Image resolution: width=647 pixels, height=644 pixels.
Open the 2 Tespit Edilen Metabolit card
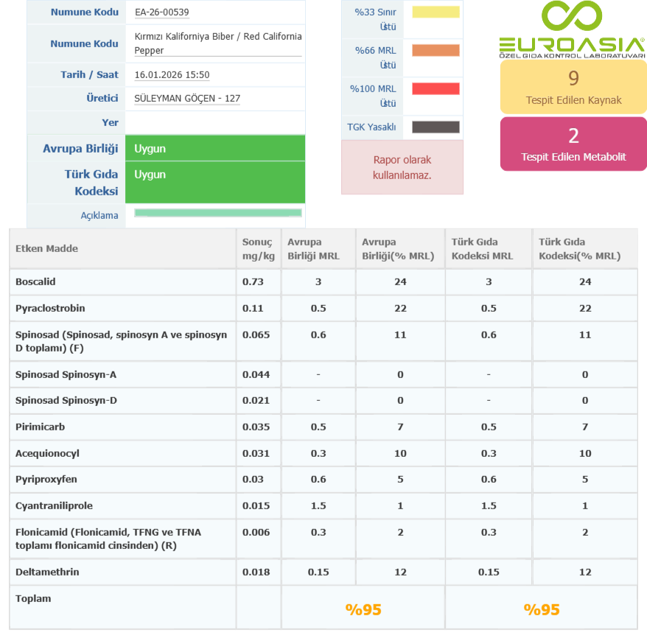tap(573, 144)
